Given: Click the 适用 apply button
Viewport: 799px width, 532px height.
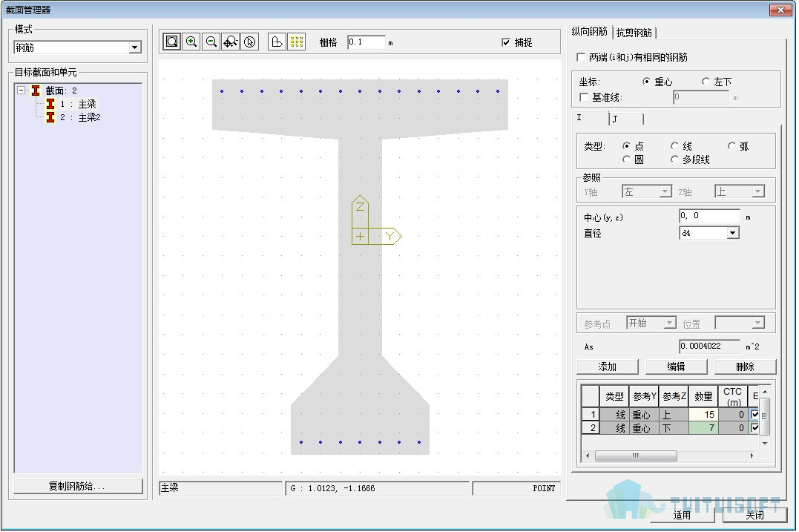Looking at the screenshot, I should 683,515.
